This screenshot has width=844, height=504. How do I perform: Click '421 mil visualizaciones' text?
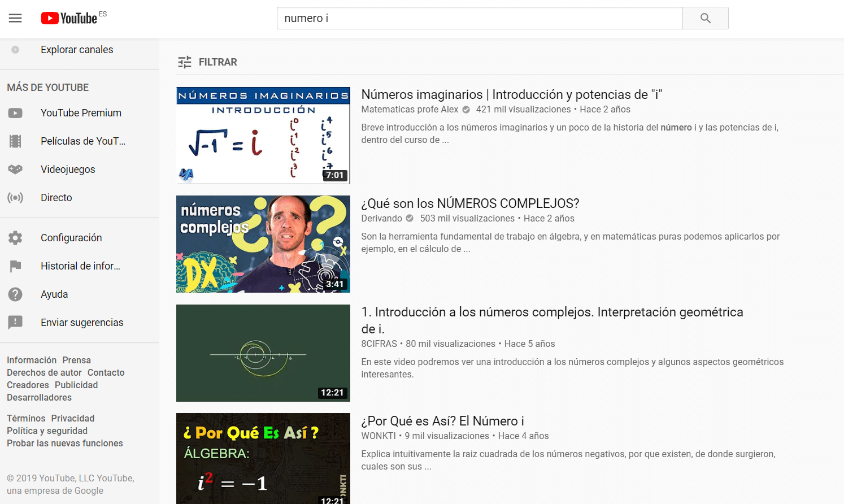pyautogui.click(x=523, y=110)
